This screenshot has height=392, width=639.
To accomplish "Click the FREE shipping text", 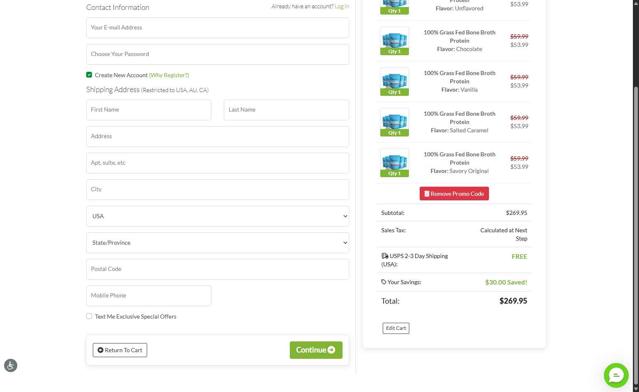I will tap(519, 256).
